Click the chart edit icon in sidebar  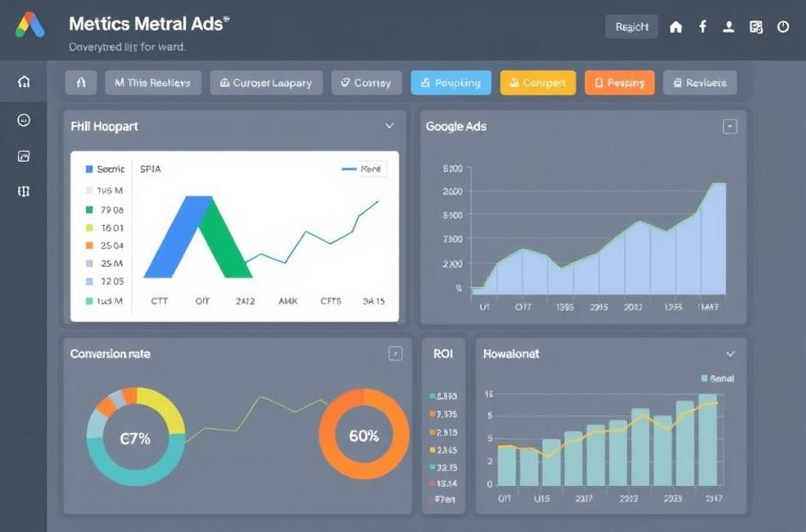click(x=24, y=156)
